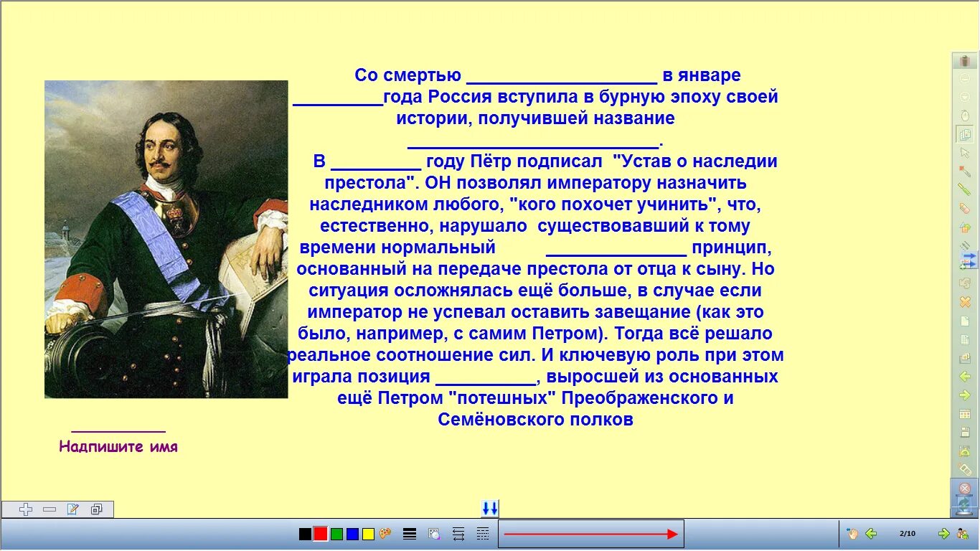Select the lines tool in sidebar

point(964,245)
